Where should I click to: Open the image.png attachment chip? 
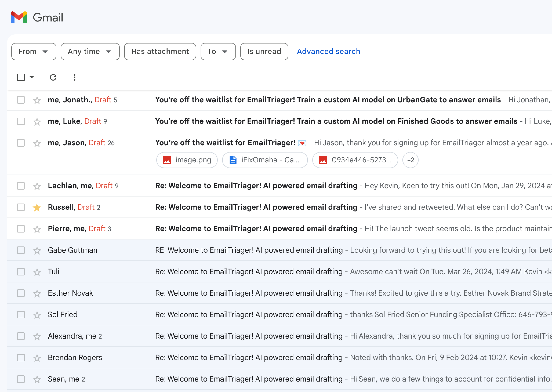click(187, 160)
